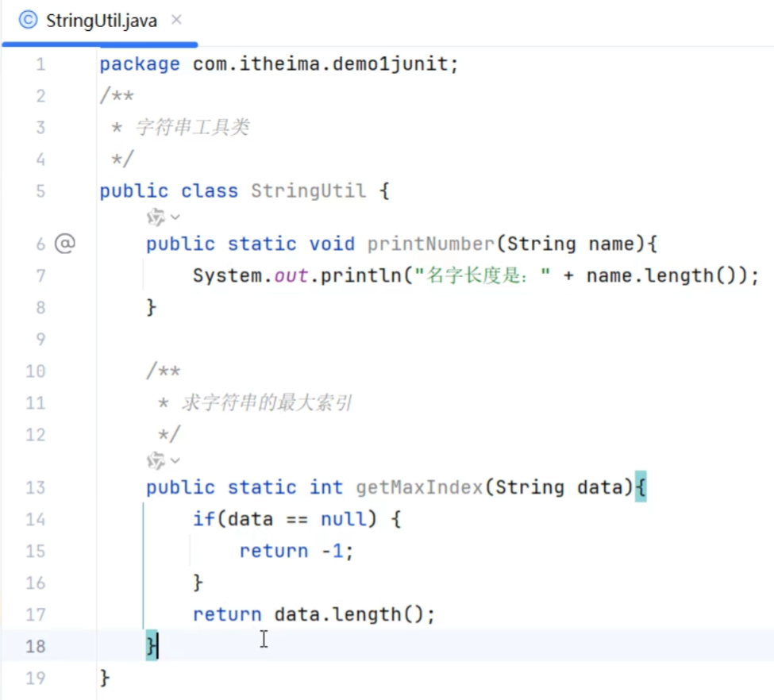Viewport: 774px width, 700px height.
Task: Click the string literal "名字长度是: "
Action: point(483,275)
